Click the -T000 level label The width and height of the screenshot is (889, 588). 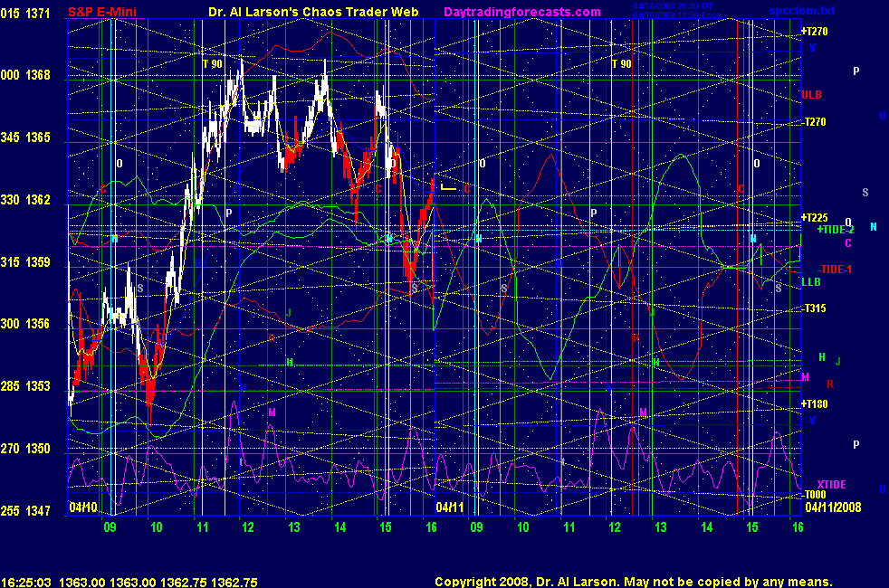click(x=815, y=495)
